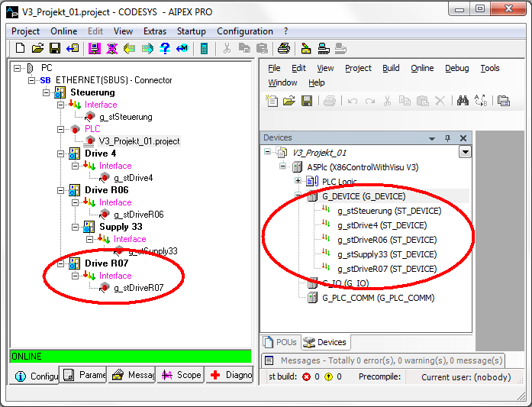Click the Open icon in CODESYS toolbar
This screenshot has height=407, width=532.
[x=289, y=101]
